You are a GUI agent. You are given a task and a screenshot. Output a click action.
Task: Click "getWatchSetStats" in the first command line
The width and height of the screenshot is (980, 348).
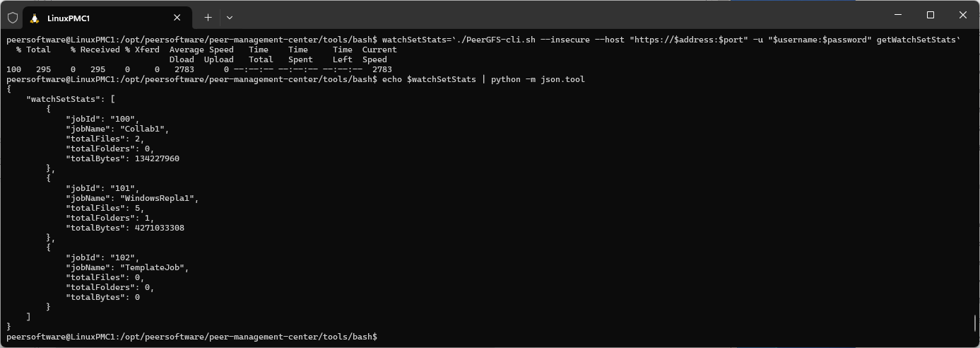click(x=916, y=40)
